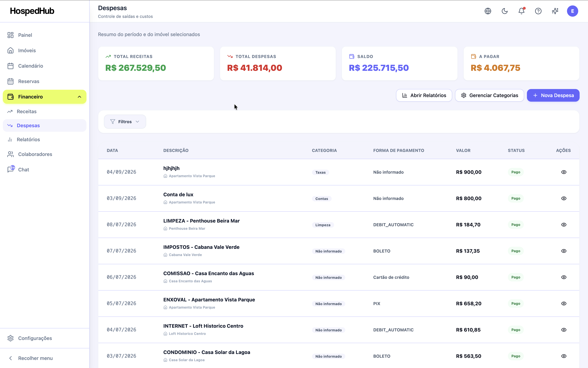The height and width of the screenshot is (368, 588).
Task: View details eye for Conta de lux
Action: coord(564,198)
